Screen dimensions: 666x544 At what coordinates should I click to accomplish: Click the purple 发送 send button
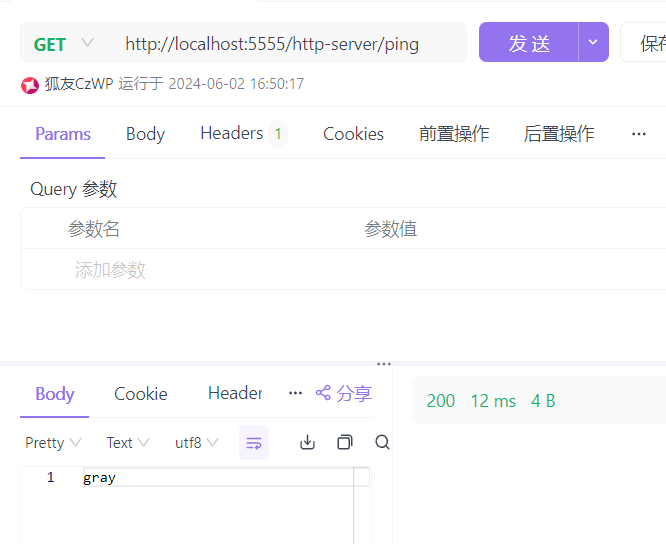528,42
